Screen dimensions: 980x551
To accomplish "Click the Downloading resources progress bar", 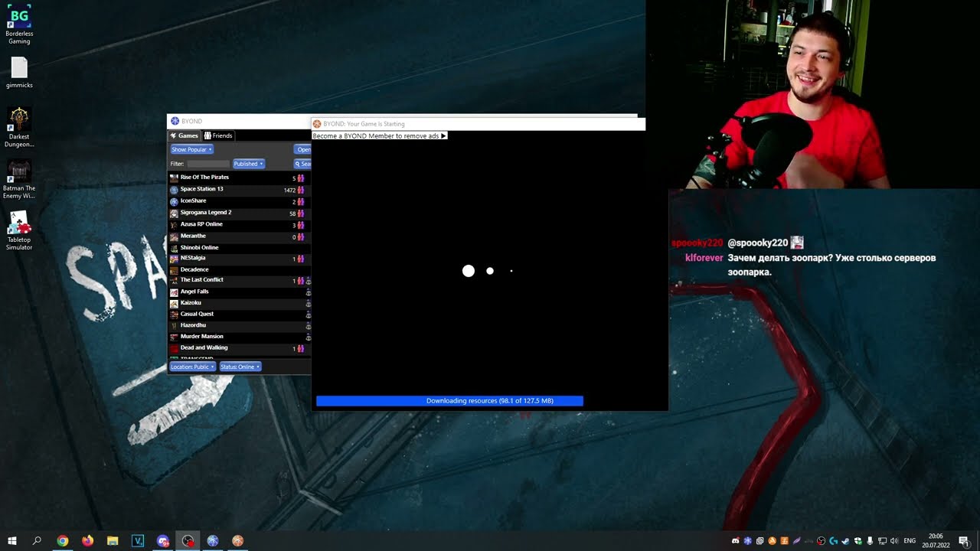I will [449, 401].
